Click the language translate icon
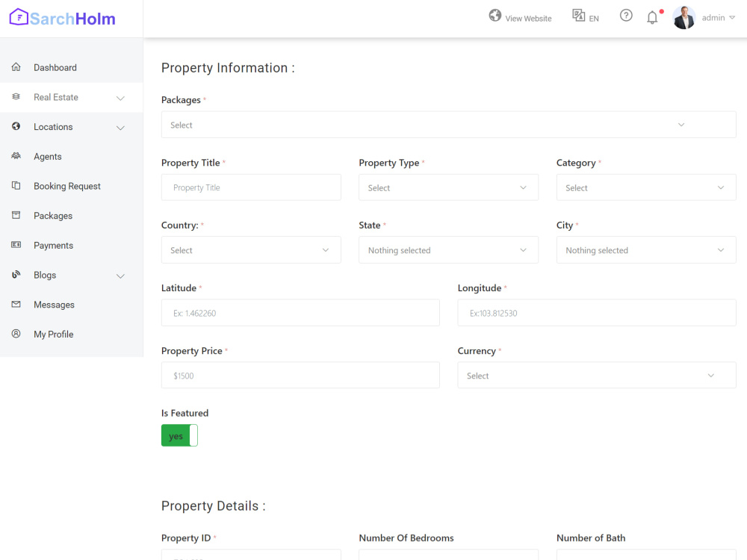The width and height of the screenshot is (747, 560). coord(578,16)
